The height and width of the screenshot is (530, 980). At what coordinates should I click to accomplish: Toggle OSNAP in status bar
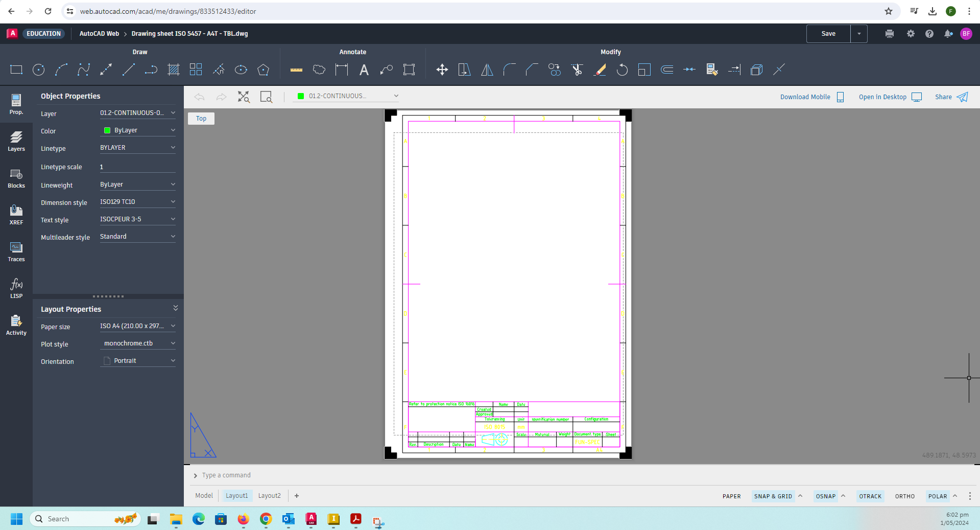[x=825, y=496]
